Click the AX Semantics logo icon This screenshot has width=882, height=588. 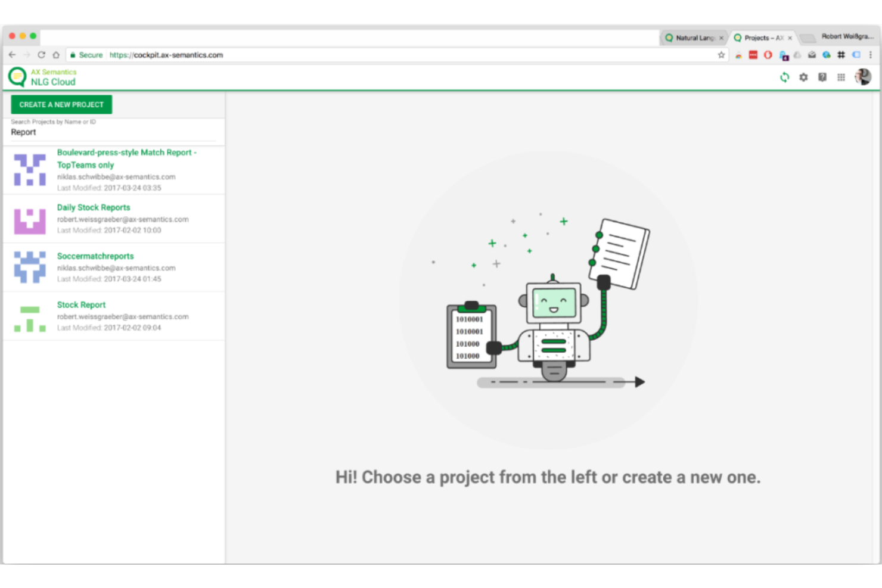tap(17, 77)
